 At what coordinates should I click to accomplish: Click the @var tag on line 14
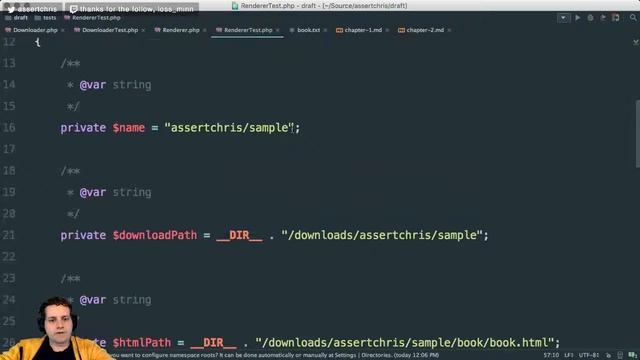point(93,85)
